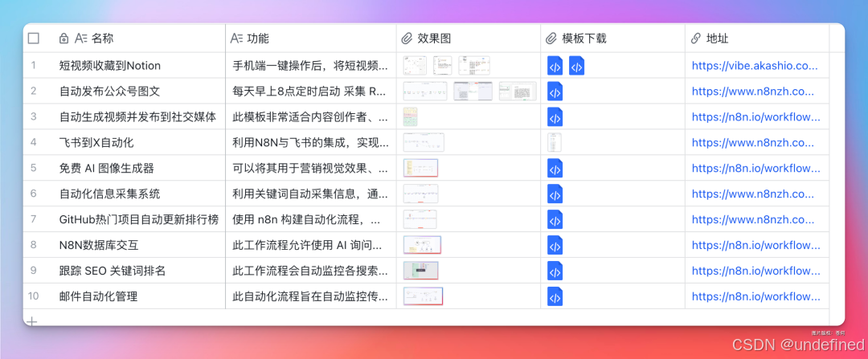Viewport: 868px width, 359px height.
Task: Open code file for 跟踪 SEO 关键词排名
Action: point(555,271)
